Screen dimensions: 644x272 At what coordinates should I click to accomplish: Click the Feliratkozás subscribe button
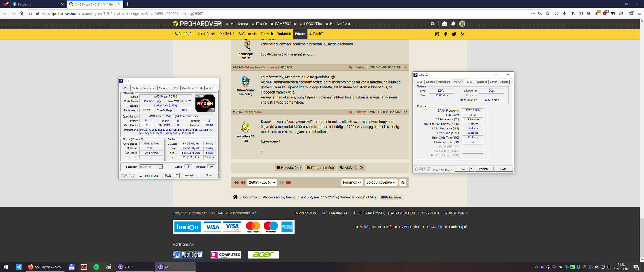pyautogui.click(x=391, y=197)
